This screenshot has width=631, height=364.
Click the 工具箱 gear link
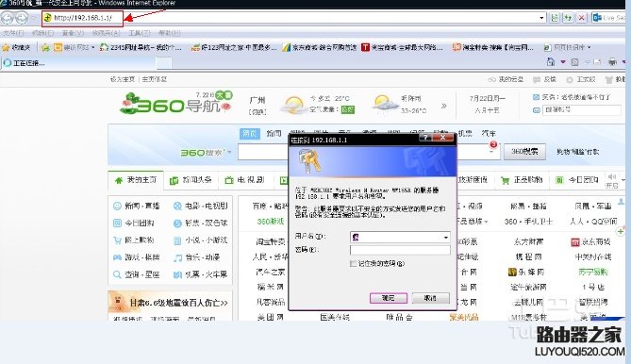click(x=581, y=79)
